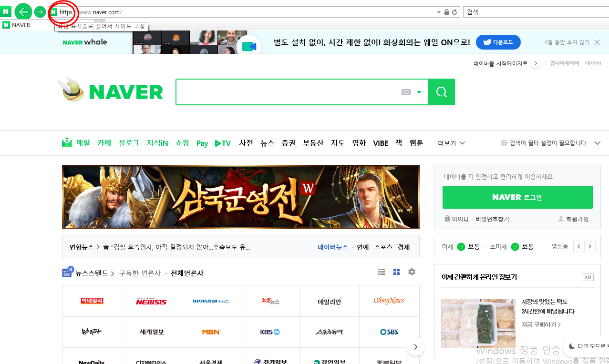609x364 pixels.
Task: Open 지식iN from the service menu
Action: [x=157, y=142]
